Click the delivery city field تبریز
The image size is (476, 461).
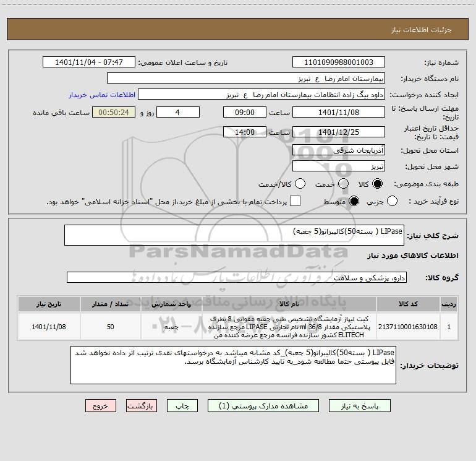coord(339,166)
